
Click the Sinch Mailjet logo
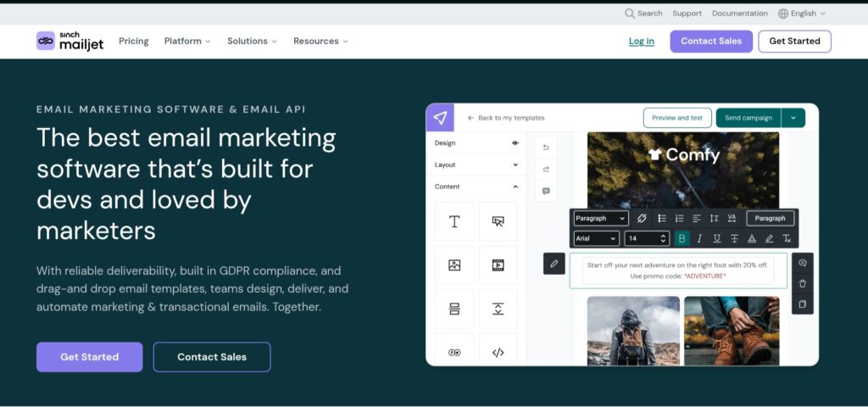[70, 41]
